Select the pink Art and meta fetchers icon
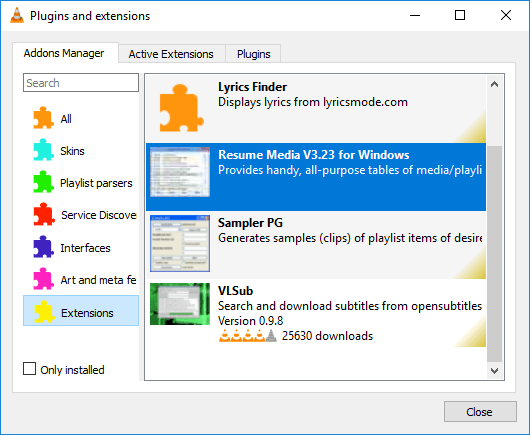This screenshot has height=435, width=530. tap(43, 279)
